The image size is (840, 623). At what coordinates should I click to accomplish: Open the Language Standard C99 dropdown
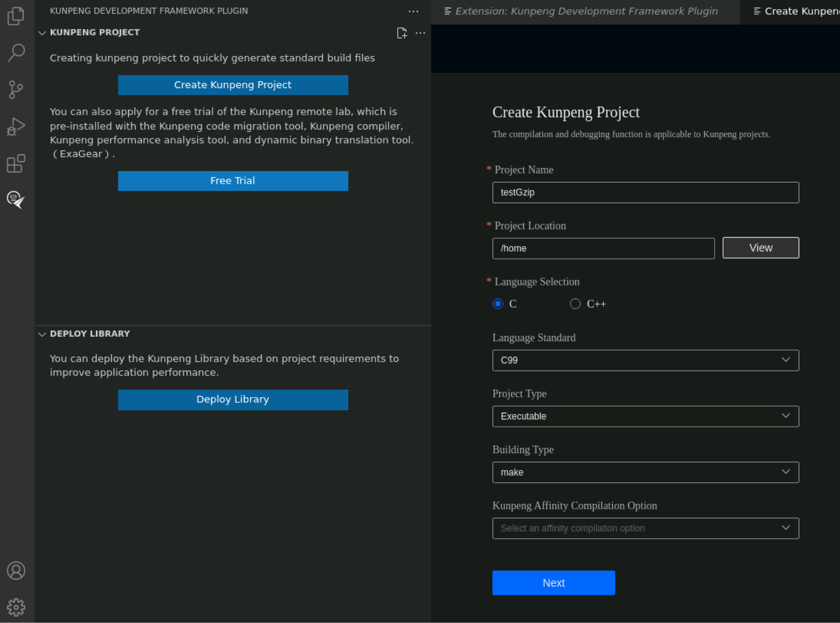tap(645, 360)
